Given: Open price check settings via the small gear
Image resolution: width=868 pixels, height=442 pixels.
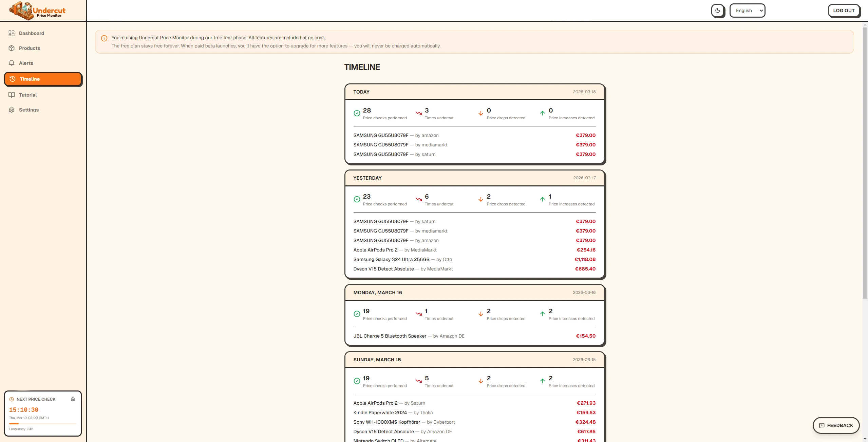Looking at the screenshot, I should tap(73, 399).
